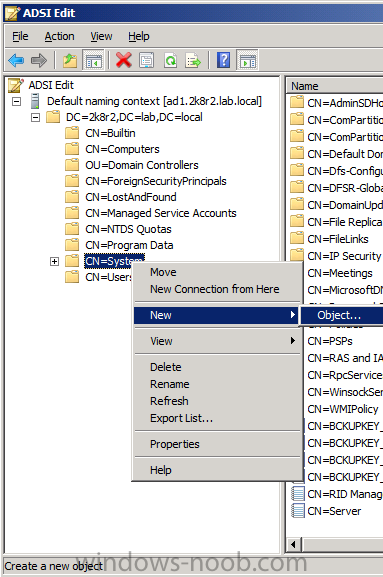Select OU=Domain Controllers in the tree

142,165
